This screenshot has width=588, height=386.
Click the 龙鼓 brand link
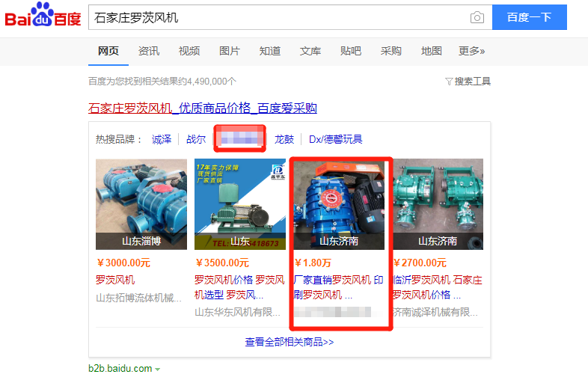click(284, 140)
